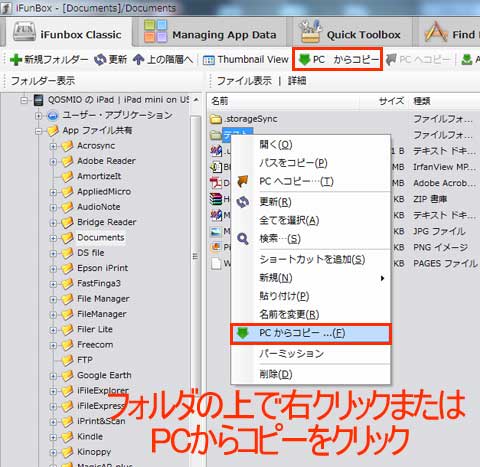Click the Quick Toolbox tab icon

[x=310, y=32]
